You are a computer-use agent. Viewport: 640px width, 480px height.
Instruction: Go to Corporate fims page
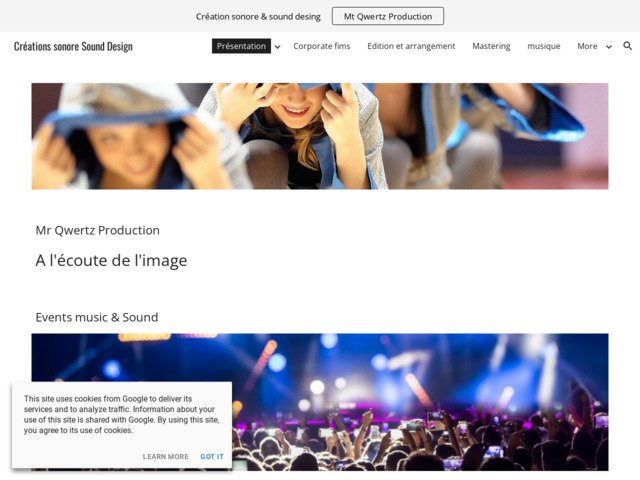coord(322,46)
